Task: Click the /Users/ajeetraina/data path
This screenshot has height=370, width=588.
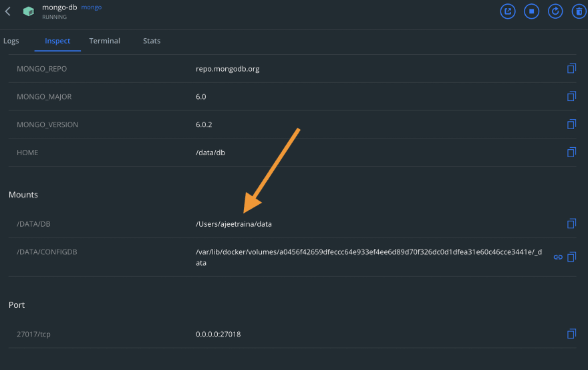Action: point(234,224)
